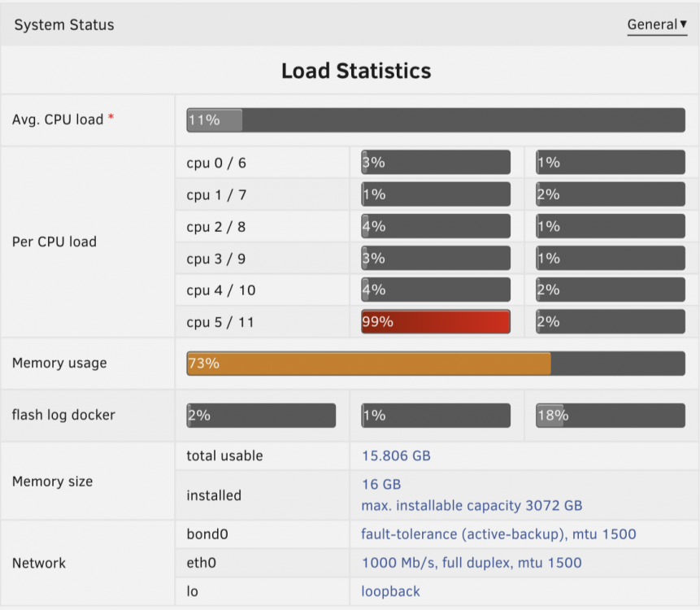This screenshot has height=610, width=700.
Task: Click the 1% log usage bar
Action: point(436,416)
